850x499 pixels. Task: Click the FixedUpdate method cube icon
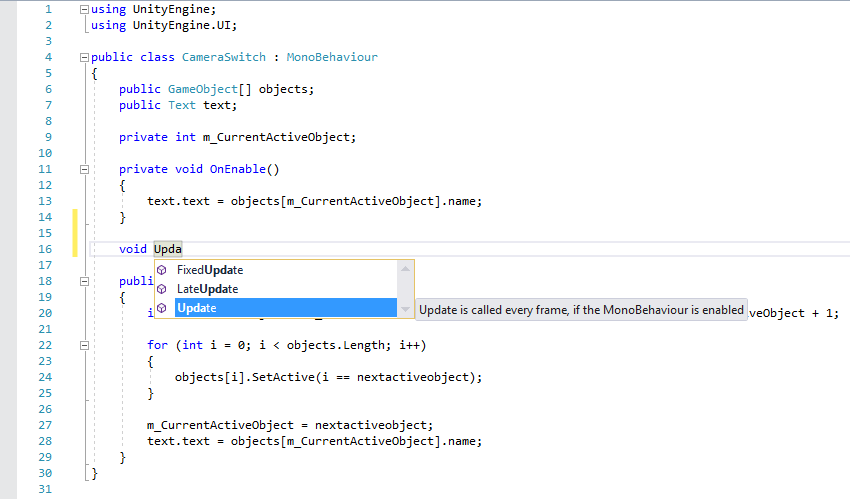coord(162,270)
